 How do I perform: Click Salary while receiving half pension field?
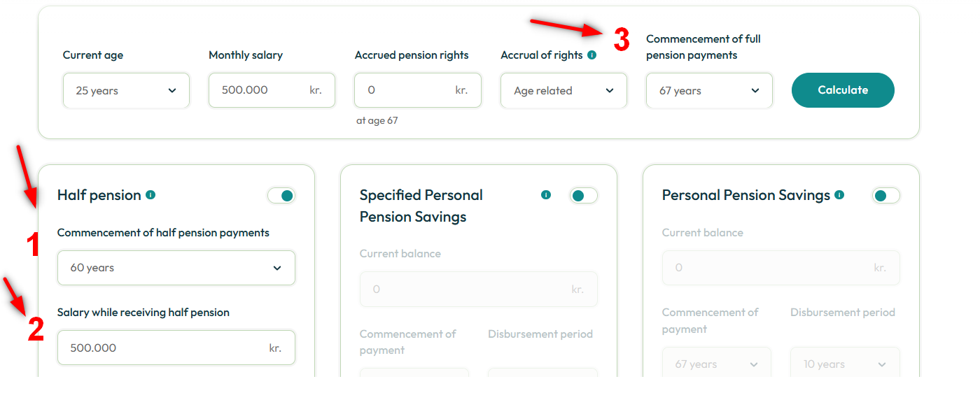tap(176, 348)
